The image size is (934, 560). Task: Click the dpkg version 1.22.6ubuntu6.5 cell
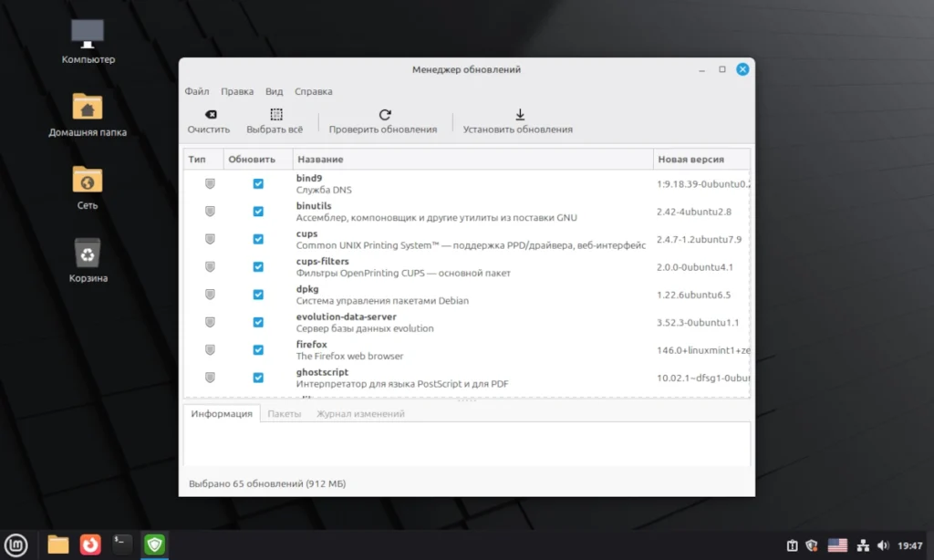693,295
